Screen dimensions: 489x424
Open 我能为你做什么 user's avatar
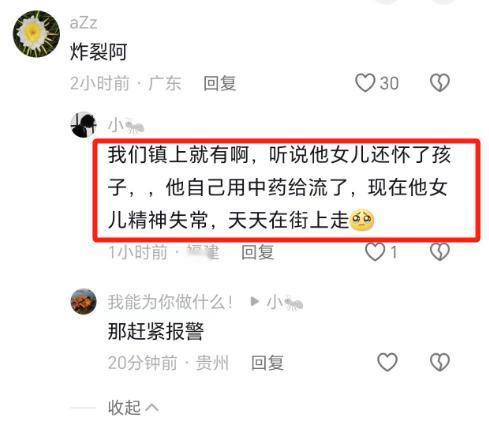(83, 301)
